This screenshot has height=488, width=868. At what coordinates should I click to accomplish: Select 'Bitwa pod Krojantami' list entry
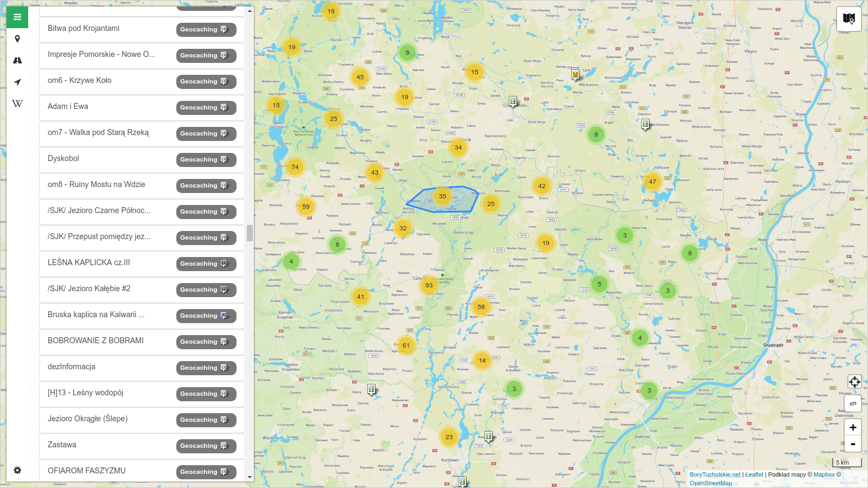[x=84, y=29]
